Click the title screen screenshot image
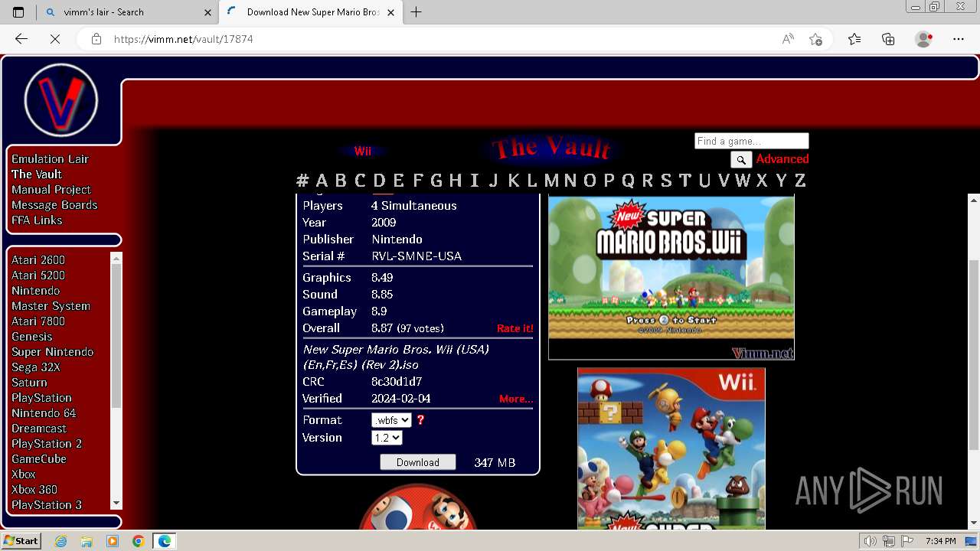The height and width of the screenshot is (551, 980). [671, 277]
